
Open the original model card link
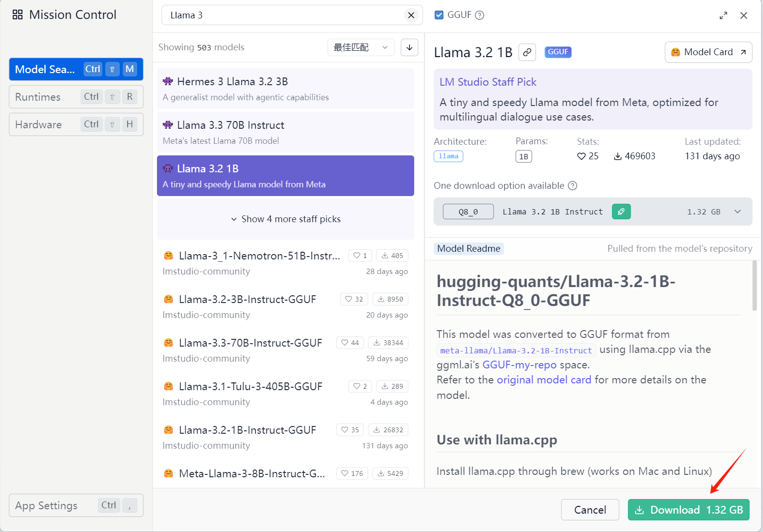pyautogui.click(x=544, y=380)
